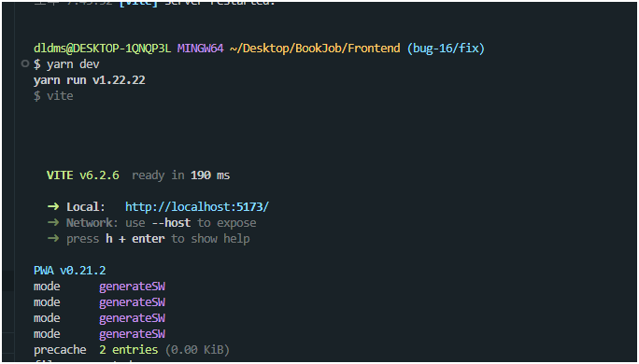Click the command decoration circle beside yarn dev
The width and height of the screenshot is (639, 364).
click(x=25, y=63)
